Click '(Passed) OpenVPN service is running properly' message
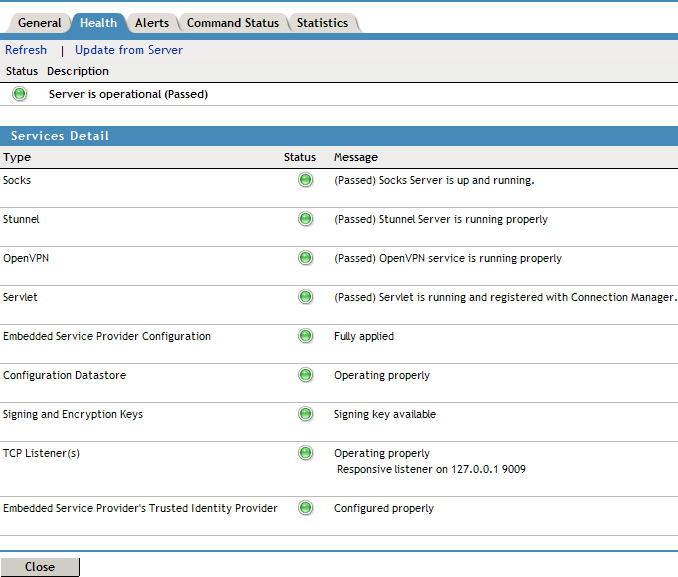 [x=448, y=258]
